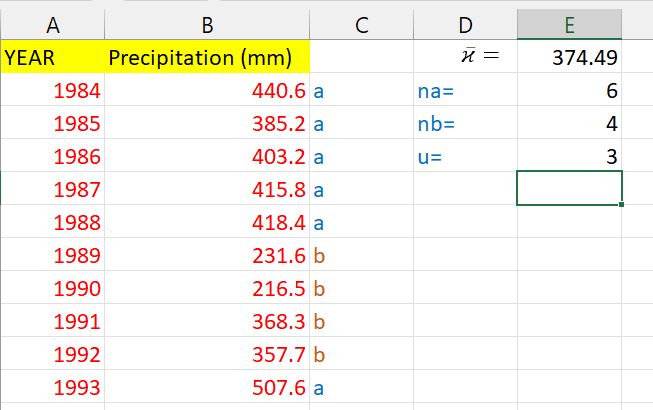Select the cell containing year 1984
The height and width of the screenshot is (410, 653).
coord(52,92)
